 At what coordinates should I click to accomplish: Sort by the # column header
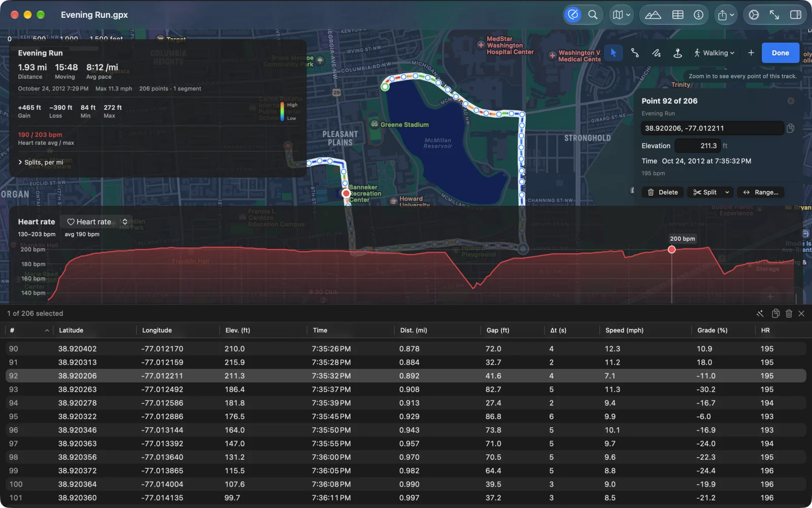click(29, 330)
